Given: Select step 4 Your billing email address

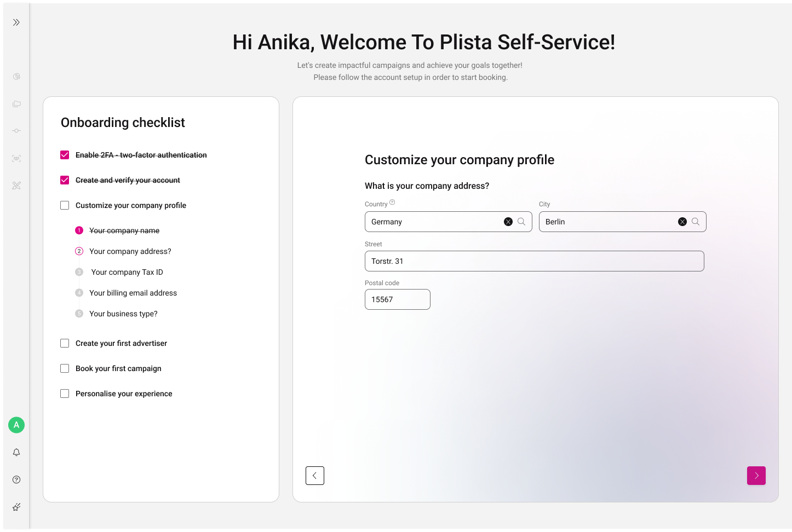Looking at the screenshot, I should [126, 293].
